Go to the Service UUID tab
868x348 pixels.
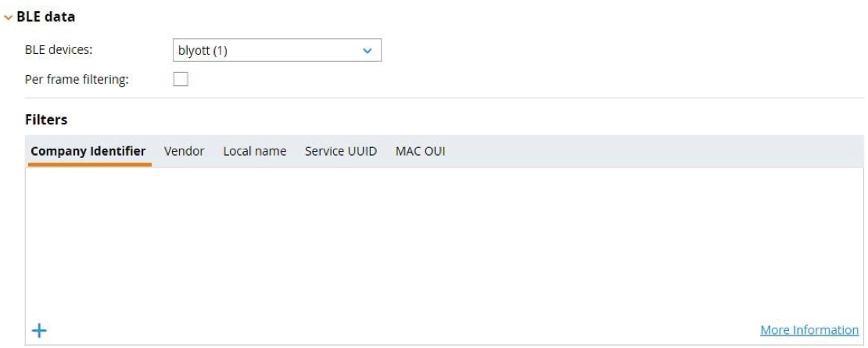(340, 150)
